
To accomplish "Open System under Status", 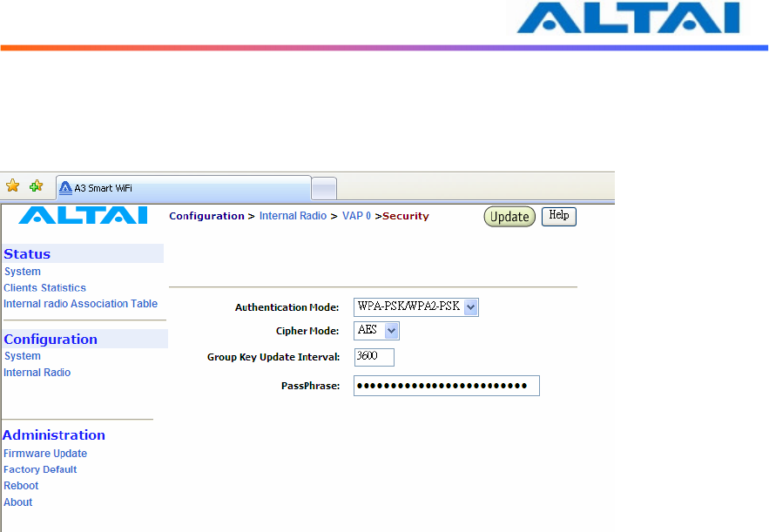I will pos(23,272).
